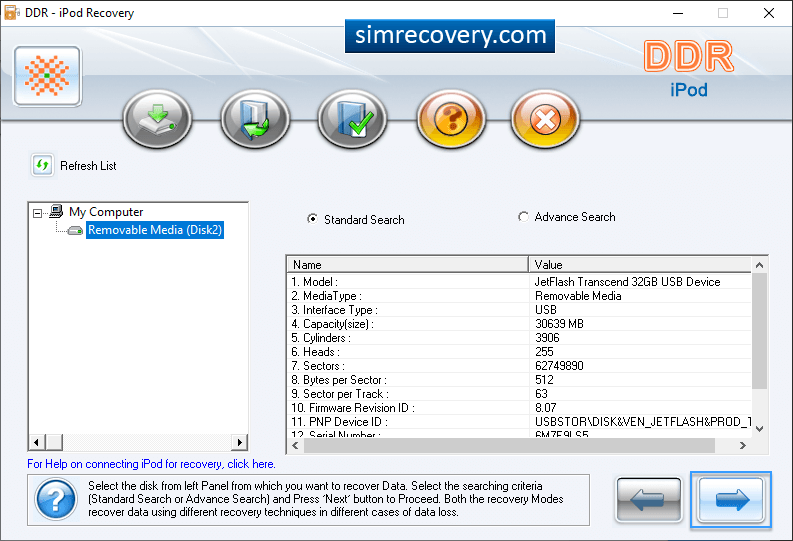The height and width of the screenshot is (541, 793).
Task: Click the Value column header
Action: point(640,264)
